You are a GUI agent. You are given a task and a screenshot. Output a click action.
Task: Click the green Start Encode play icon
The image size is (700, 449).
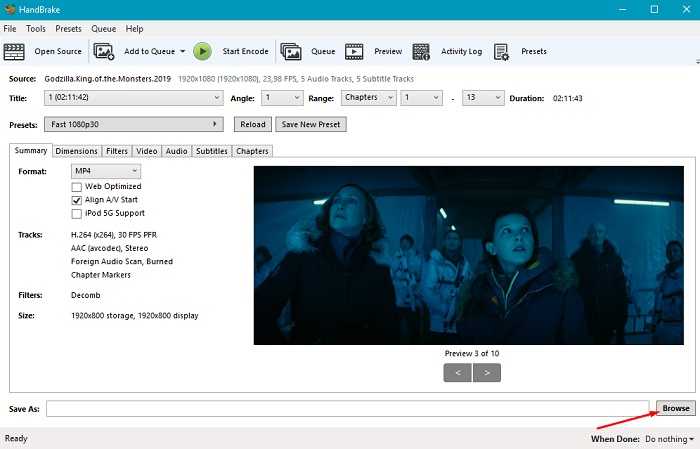tap(202, 52)
